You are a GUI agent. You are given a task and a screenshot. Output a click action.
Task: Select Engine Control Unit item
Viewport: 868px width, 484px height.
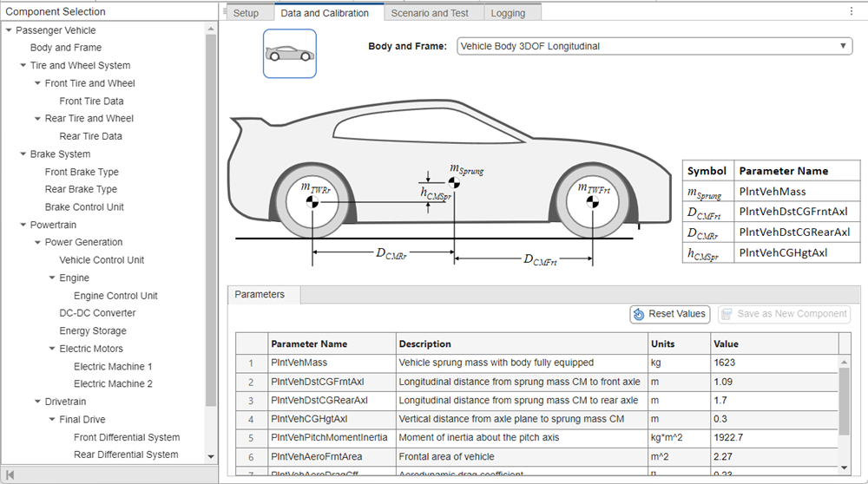115,296
